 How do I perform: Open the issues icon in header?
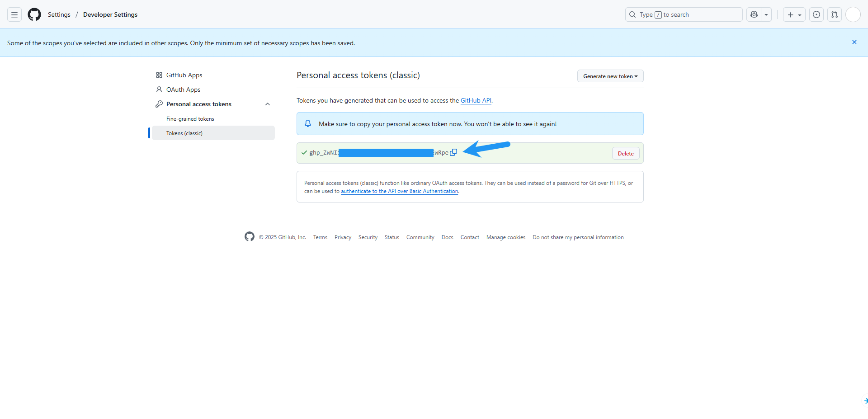tap(816, 14)
